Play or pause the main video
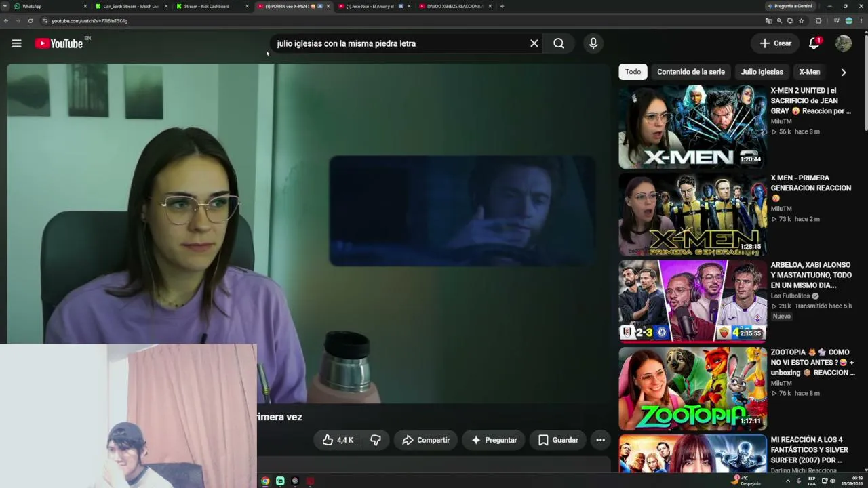The height and width of the screenshot is (488, 868). click(x=309, y=234)
